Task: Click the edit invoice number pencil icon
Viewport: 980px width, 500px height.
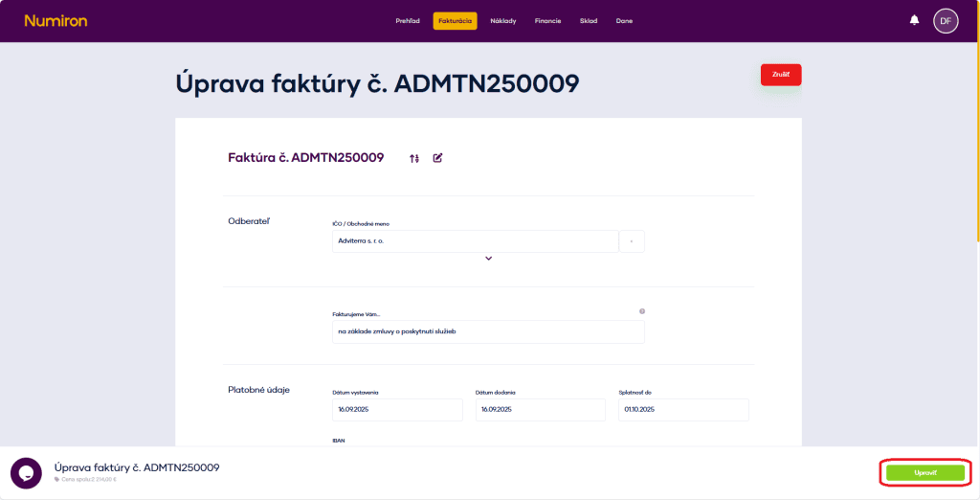Action: click(437, 158)
